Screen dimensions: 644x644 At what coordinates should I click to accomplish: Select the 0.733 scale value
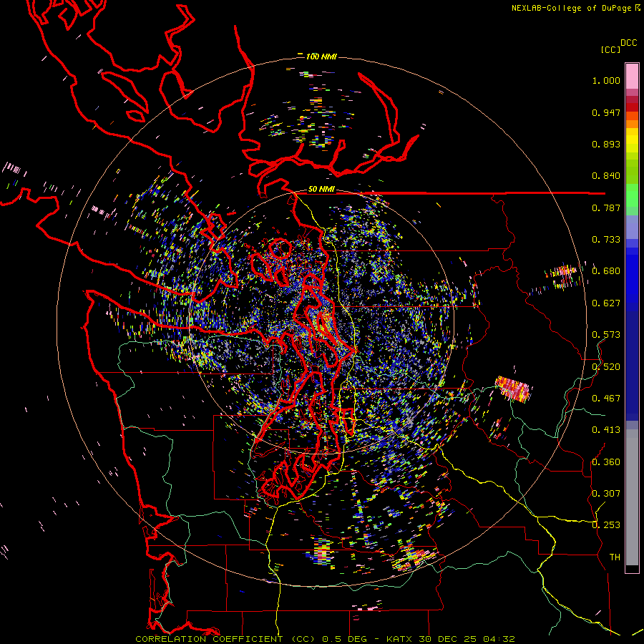coord(606,240)
